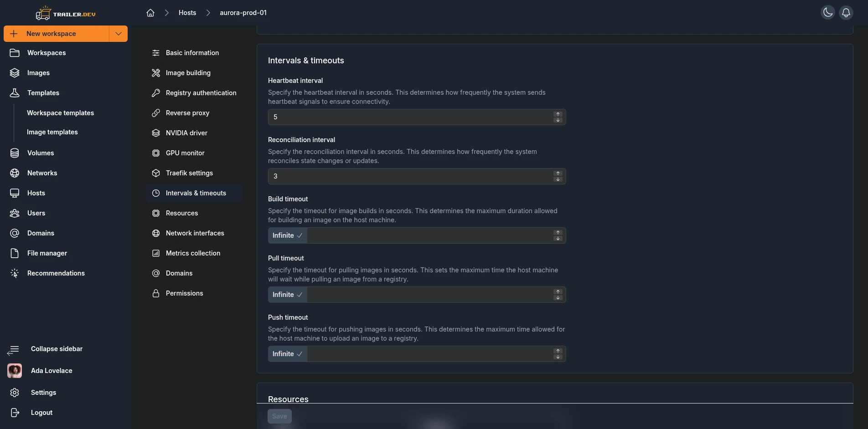Click the Volumes database icon

[15, 153]
